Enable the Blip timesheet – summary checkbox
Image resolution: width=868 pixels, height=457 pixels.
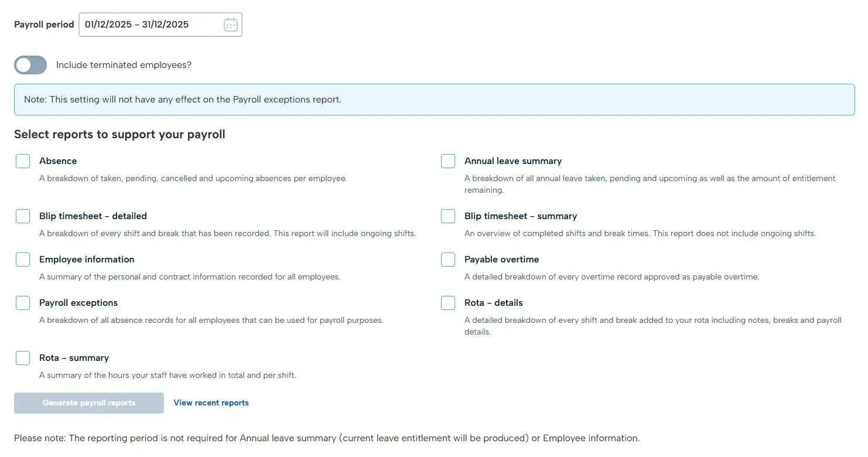448,216
